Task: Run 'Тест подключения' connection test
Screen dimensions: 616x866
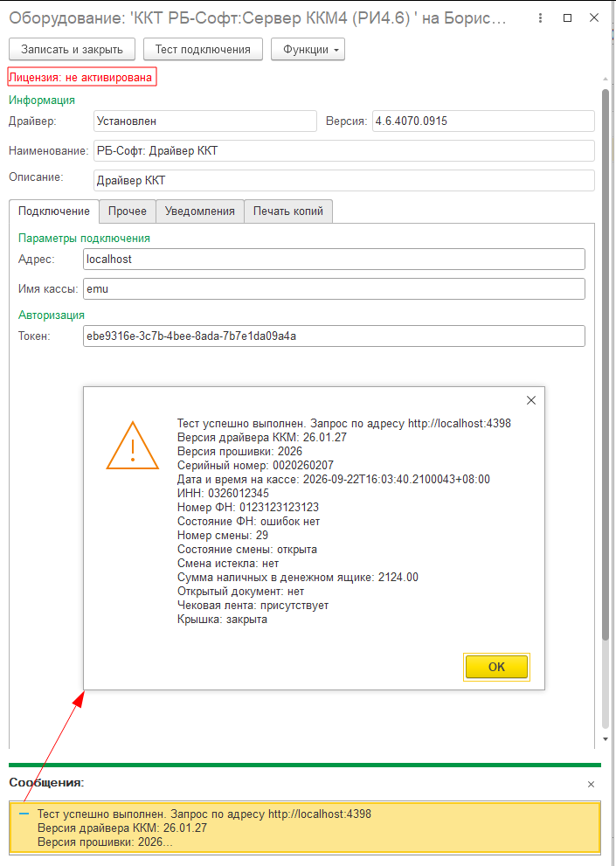Action: point(203,49)
